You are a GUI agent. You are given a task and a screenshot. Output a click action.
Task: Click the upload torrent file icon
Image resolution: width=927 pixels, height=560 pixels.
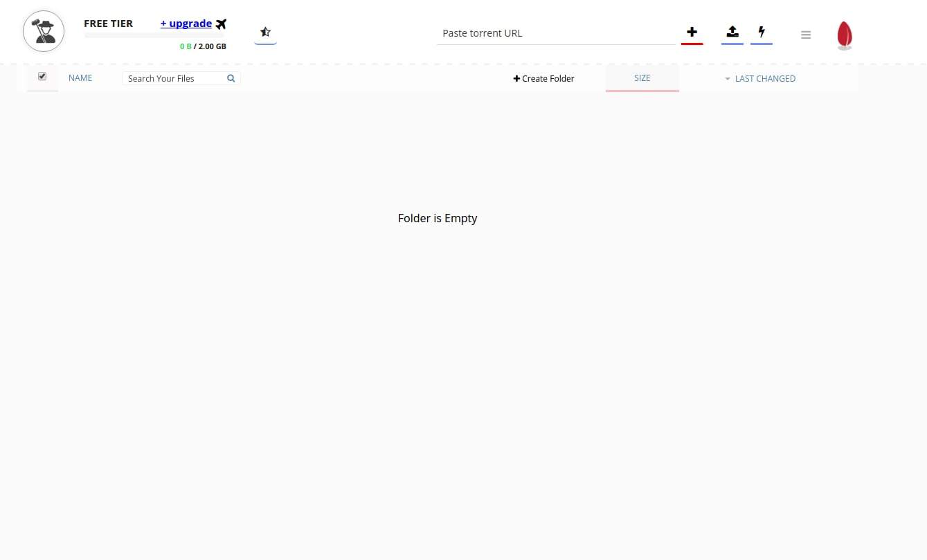coord(732,32)
